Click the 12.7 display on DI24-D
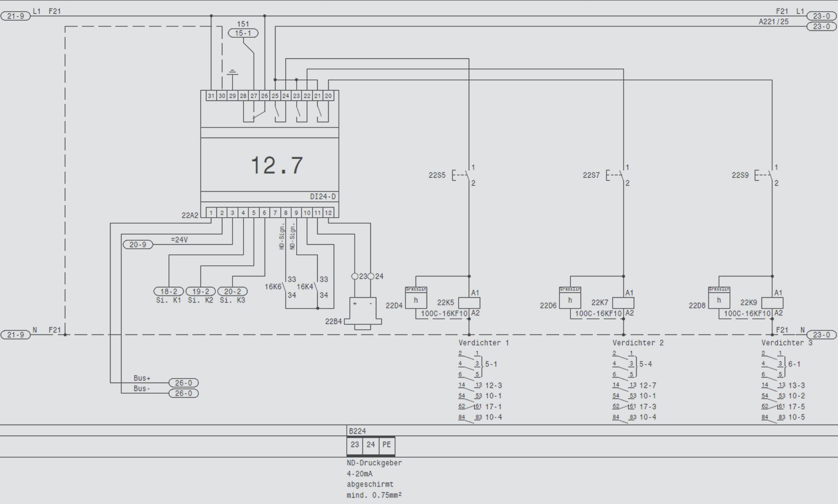 [277, 165]
